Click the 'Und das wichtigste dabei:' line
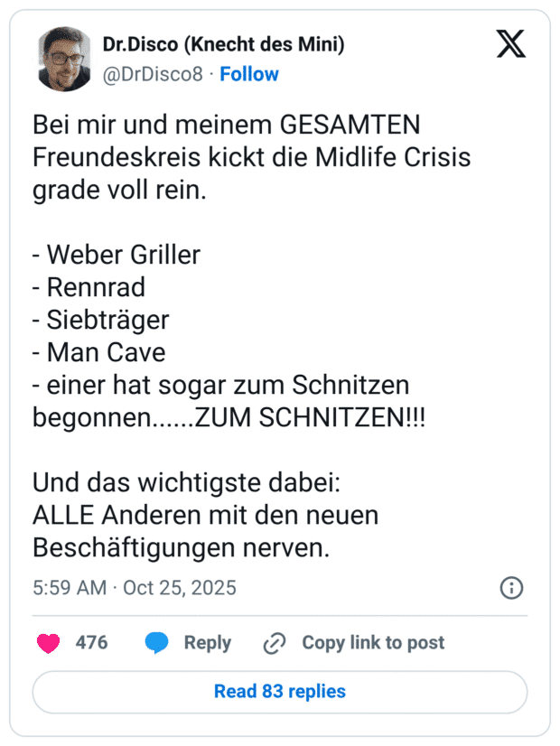This screenshot has height=746, width=560. tap(186, 483)
